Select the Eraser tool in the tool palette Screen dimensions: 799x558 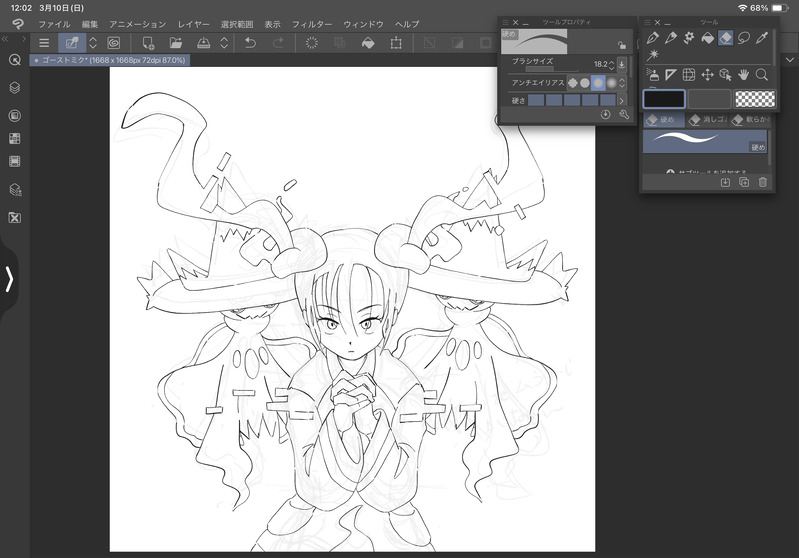[726, 38]
